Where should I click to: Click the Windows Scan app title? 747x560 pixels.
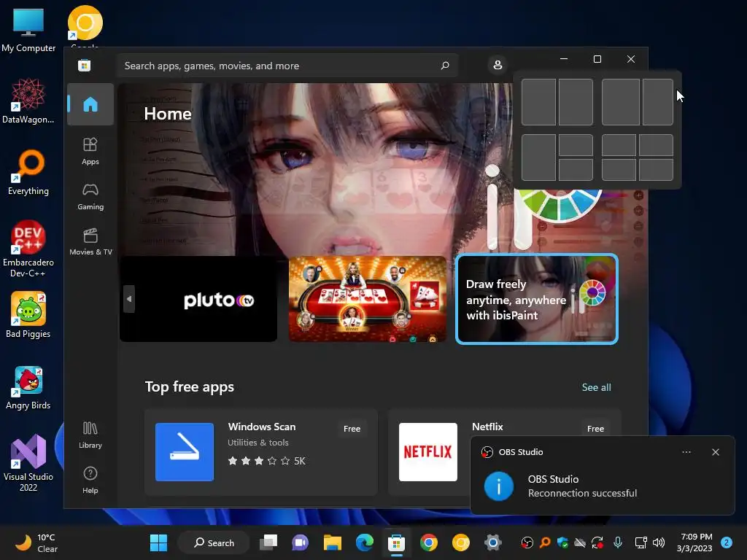262,427
